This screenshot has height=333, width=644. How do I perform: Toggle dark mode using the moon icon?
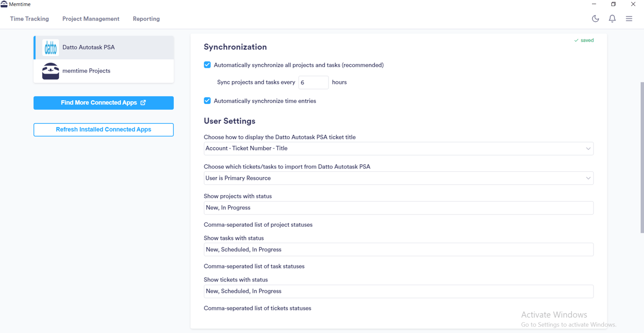[x=595, y=19]
